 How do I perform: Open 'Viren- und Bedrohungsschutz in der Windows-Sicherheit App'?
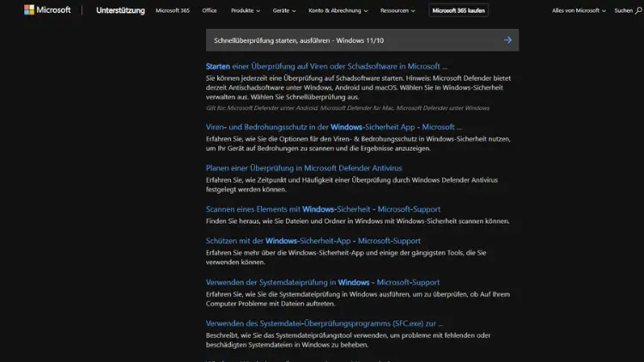[x=333, y=127]
